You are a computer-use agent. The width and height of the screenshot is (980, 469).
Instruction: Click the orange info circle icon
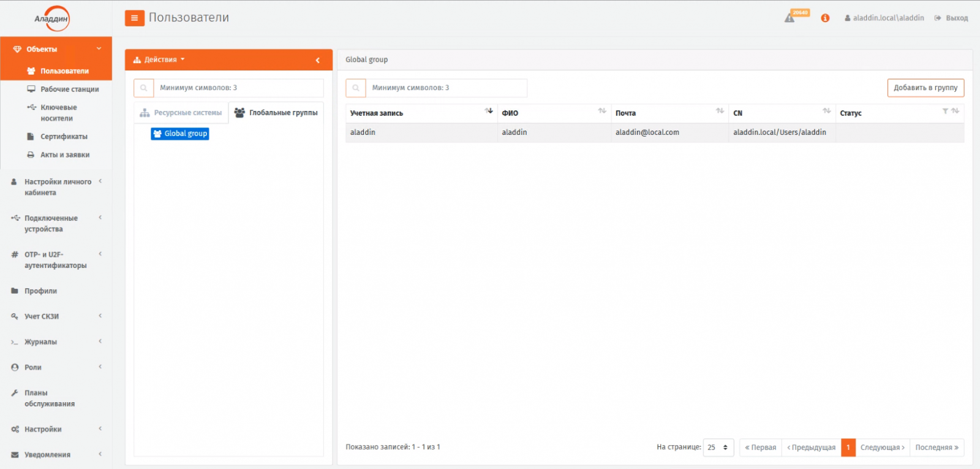tap(825, 18)
